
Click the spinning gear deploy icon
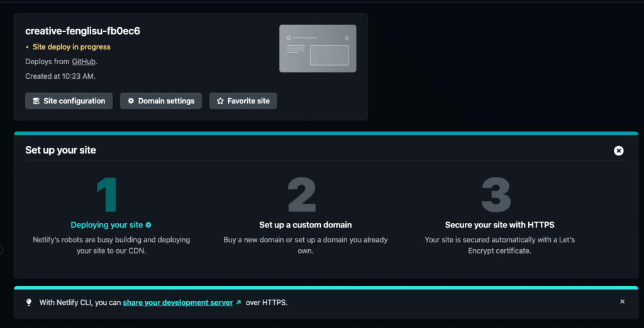tap(148, 225)
